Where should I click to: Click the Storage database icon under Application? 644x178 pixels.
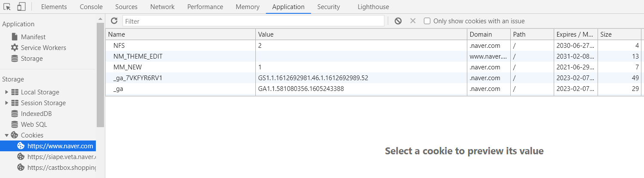click(15, 58)
